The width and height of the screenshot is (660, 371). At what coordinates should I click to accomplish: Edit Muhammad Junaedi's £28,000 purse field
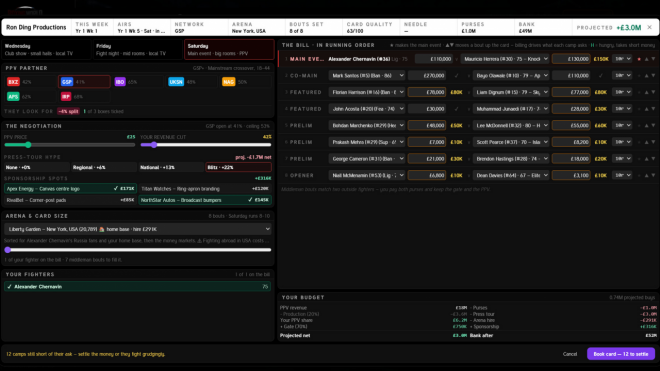pos(571,109)
